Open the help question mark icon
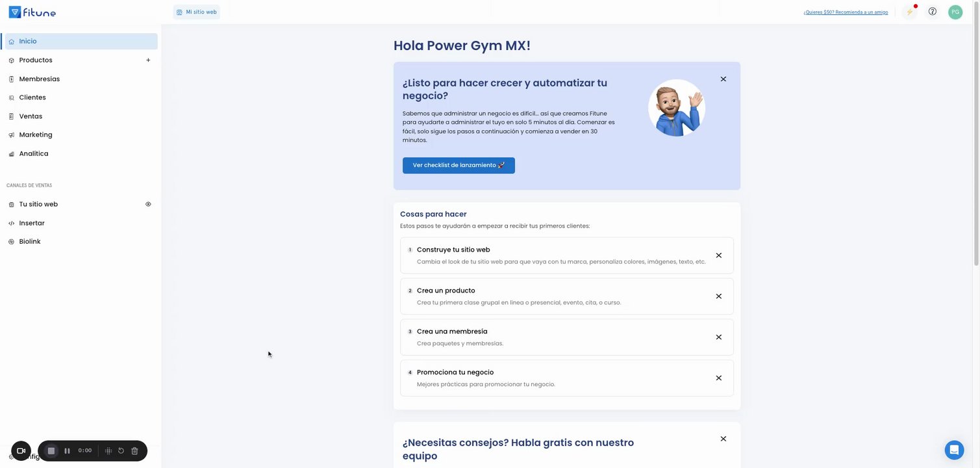This screenshot has height=468, width=980. click(x=933, y=11)
